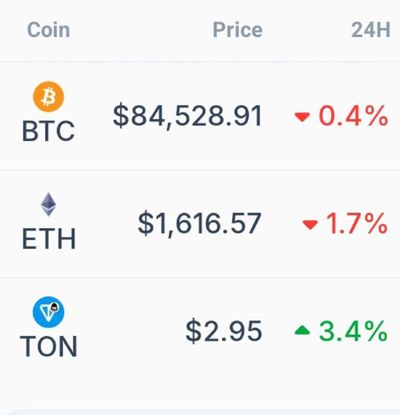
Task: Open the BTC ticker label
Action: [x=48, y=131]
